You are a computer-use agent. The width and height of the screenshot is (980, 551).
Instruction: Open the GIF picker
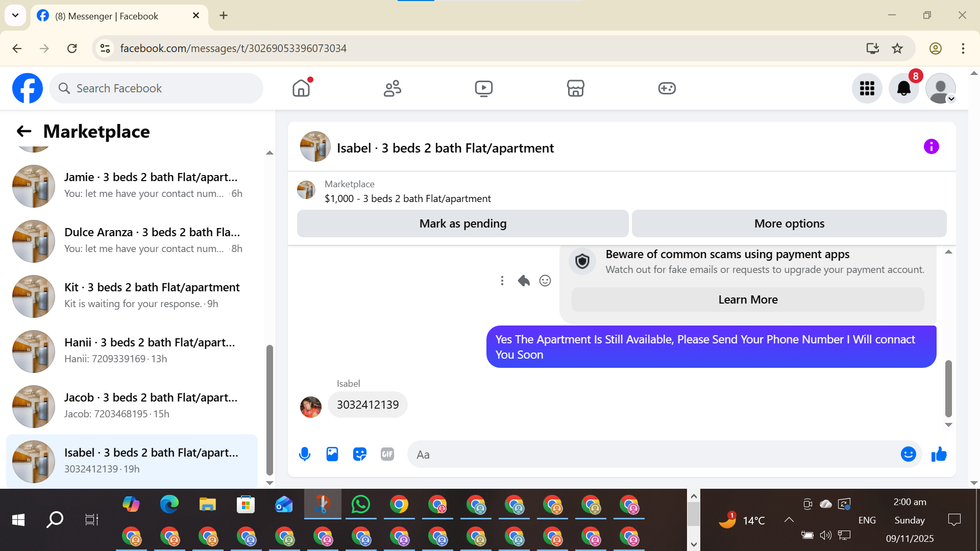387,454
